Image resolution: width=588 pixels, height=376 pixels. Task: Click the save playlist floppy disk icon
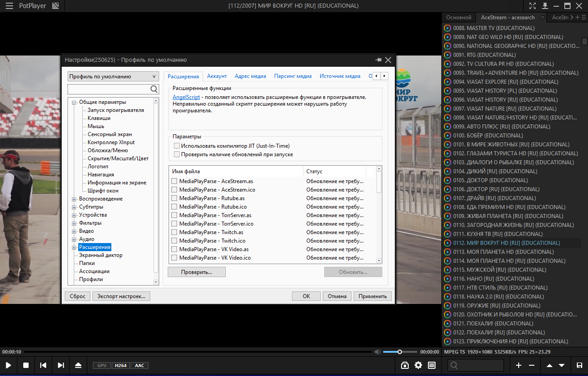pos(580,365)
